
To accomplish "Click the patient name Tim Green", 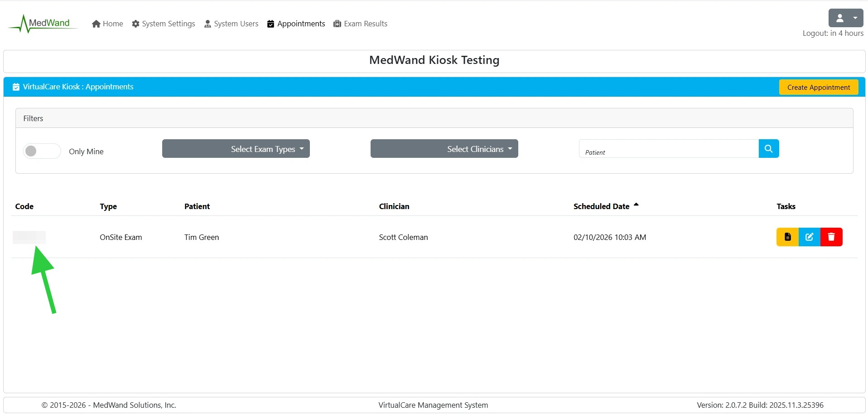I will point(202,237).
